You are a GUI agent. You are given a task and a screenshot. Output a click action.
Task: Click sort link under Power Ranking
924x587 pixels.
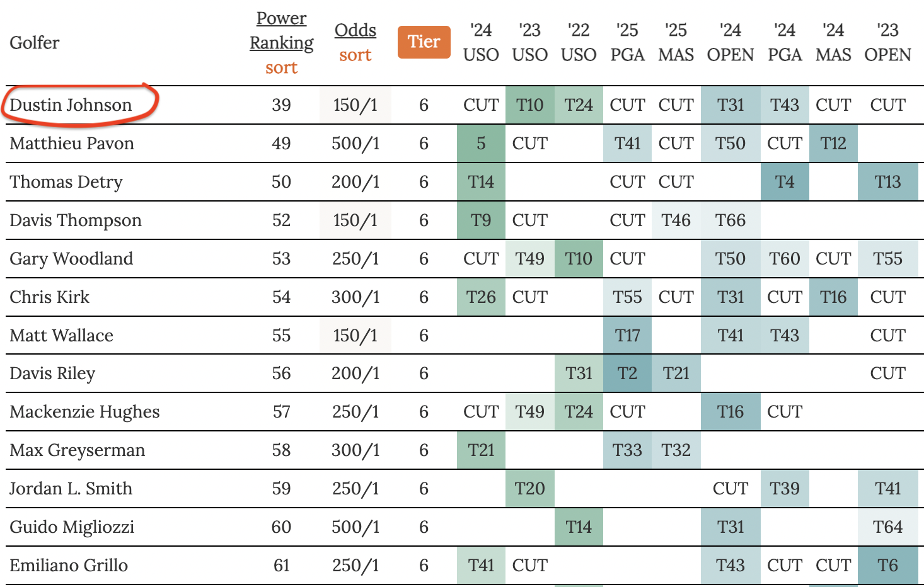point(281,67)
